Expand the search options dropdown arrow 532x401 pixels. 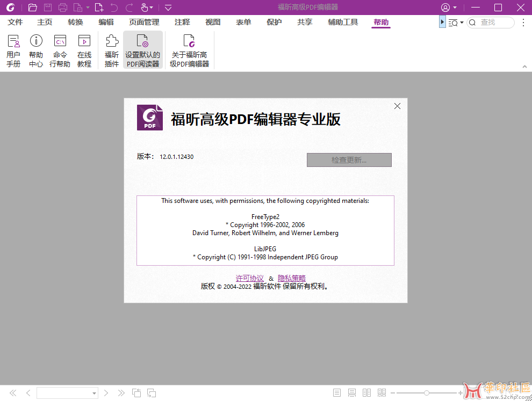click(x=462, y=23)
